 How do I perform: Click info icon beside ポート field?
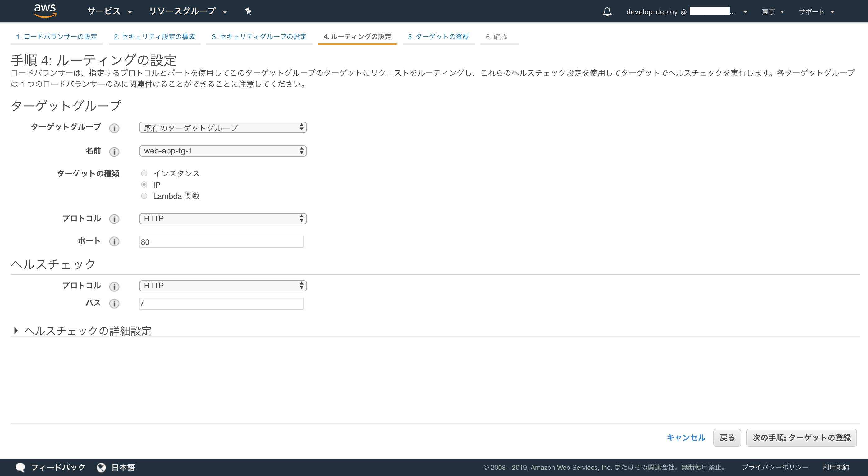pyautogui.click(x=114, y=241)
